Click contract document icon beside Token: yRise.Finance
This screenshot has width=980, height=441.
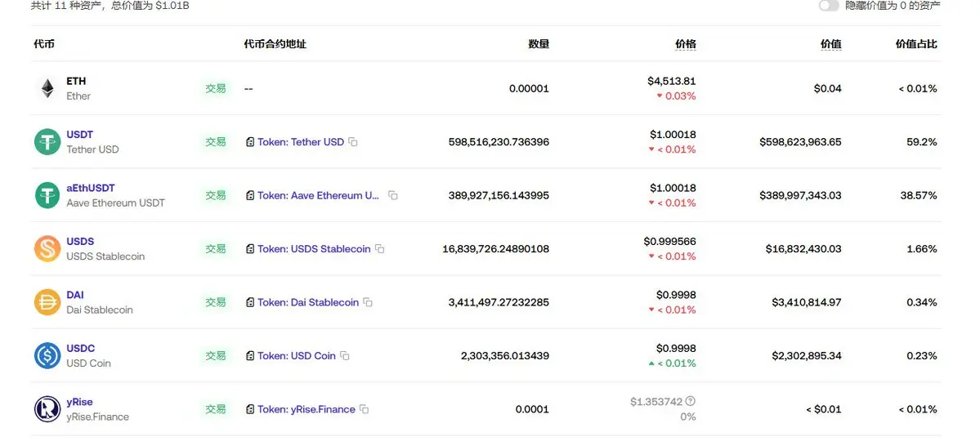click(x=250, y=409)
